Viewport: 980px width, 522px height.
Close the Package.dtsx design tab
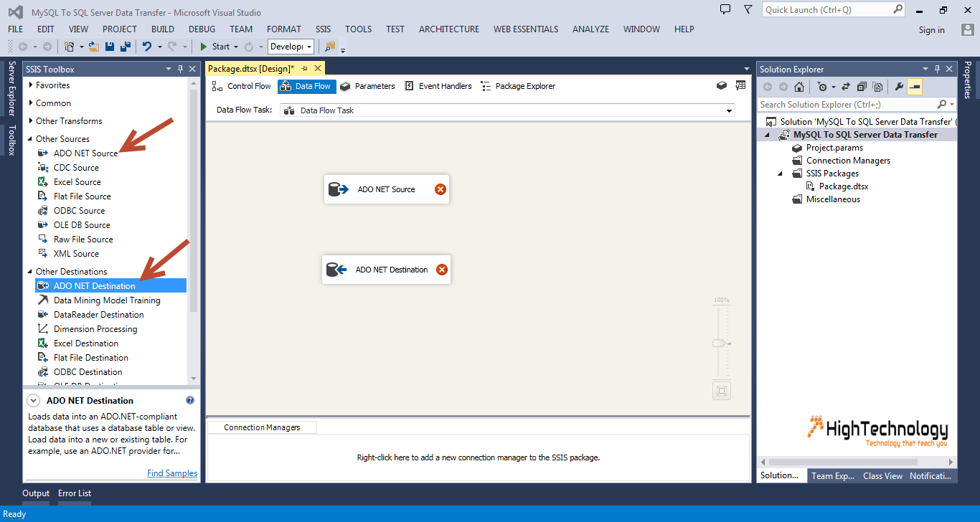[x=317, y=68]
